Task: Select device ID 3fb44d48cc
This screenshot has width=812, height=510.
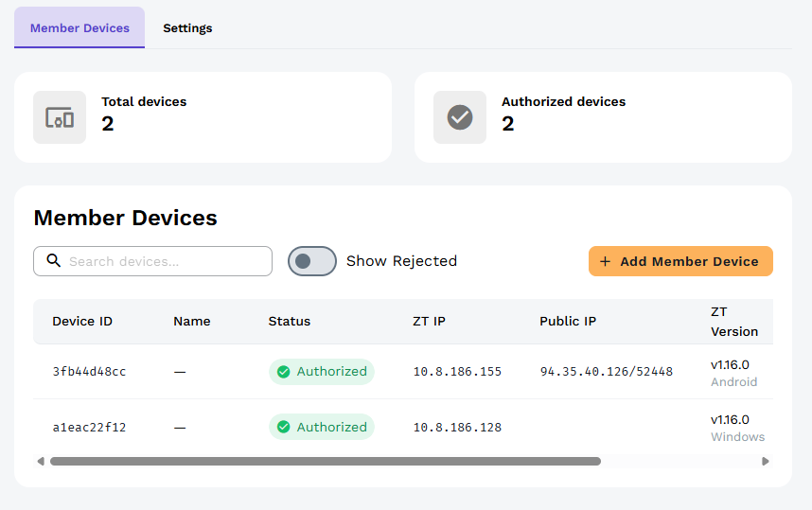Action: point(89,372)
